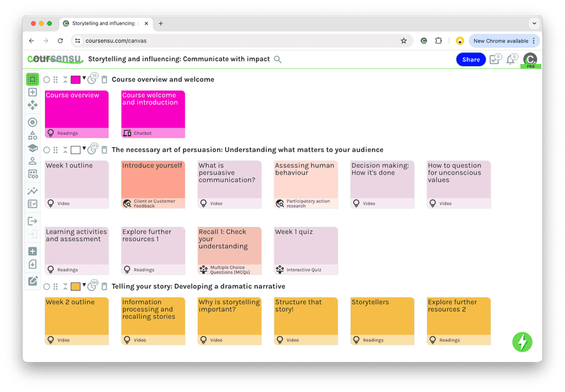The height and width of the screenshot is (392, 565).
Task: Click the download document sidebar icon
Action: [33, 265]
